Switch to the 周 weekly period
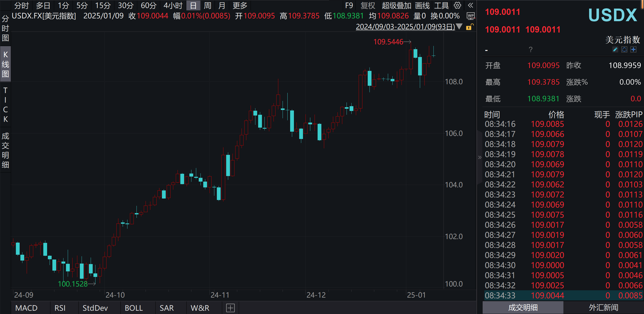This screenshot has height=314, width=644. [207, 5]
